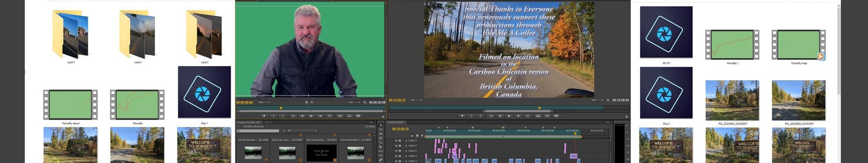Step back one frame in Program monitor
This screenshot has height=163, width=868.
coord(500,116)
